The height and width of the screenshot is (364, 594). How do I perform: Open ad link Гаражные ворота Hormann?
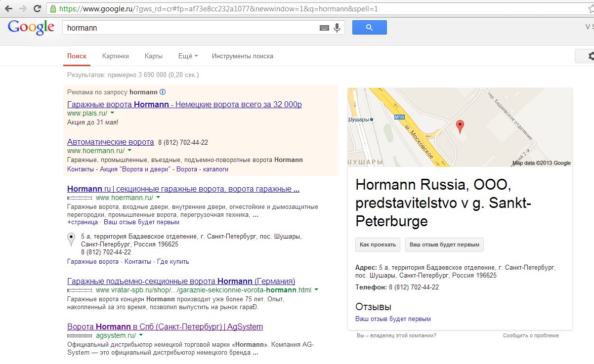pos(184,104)
